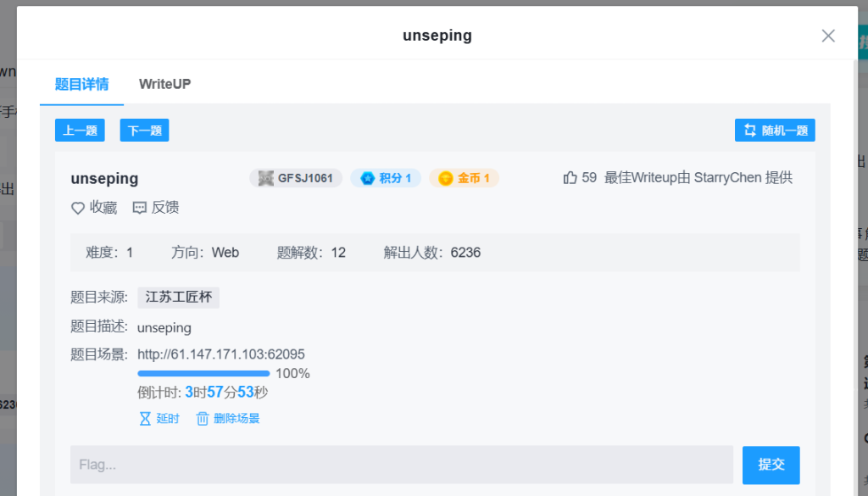Click the 江苏工匠杯 source tag
868x496 pixels.
[x=178, y=297]
